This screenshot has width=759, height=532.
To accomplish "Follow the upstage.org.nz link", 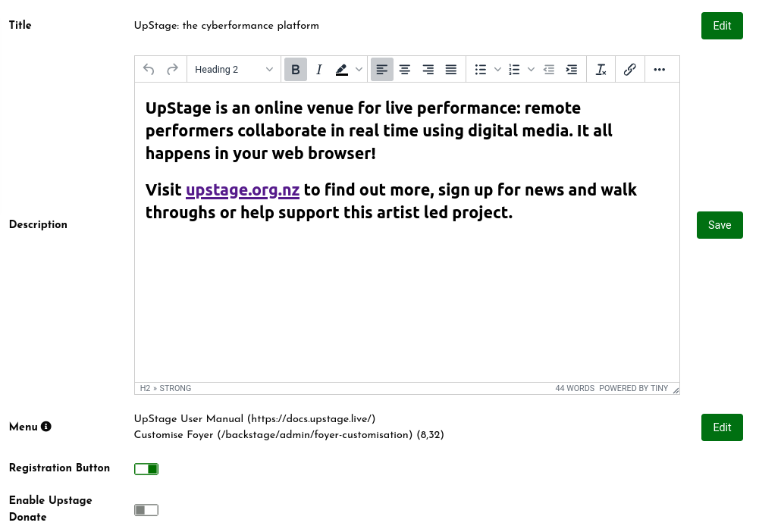I will 243,189.
